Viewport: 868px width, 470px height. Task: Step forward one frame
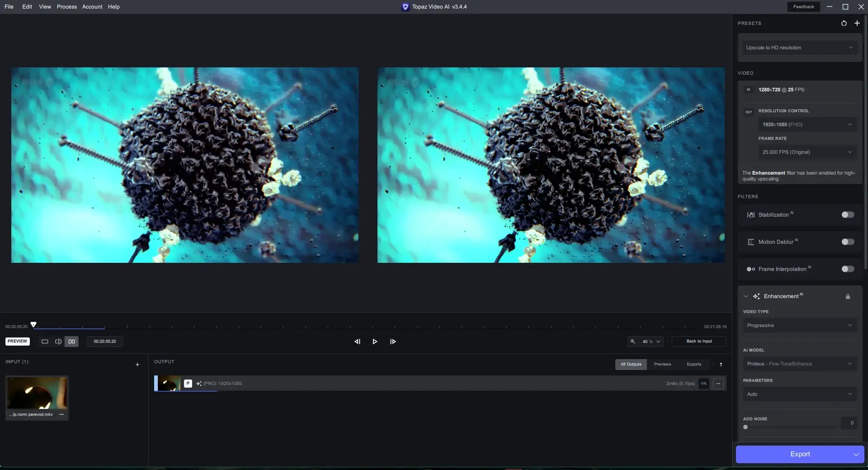[393, 342]
